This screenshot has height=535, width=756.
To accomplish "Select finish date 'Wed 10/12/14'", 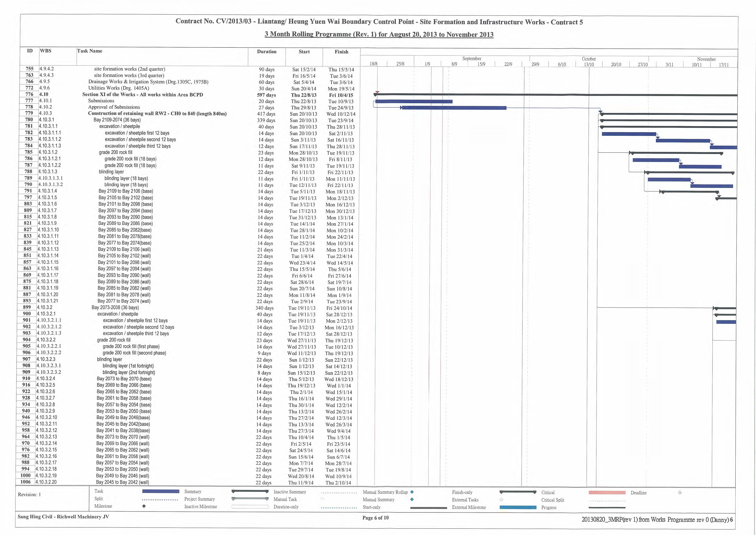I will pos(341,114).
